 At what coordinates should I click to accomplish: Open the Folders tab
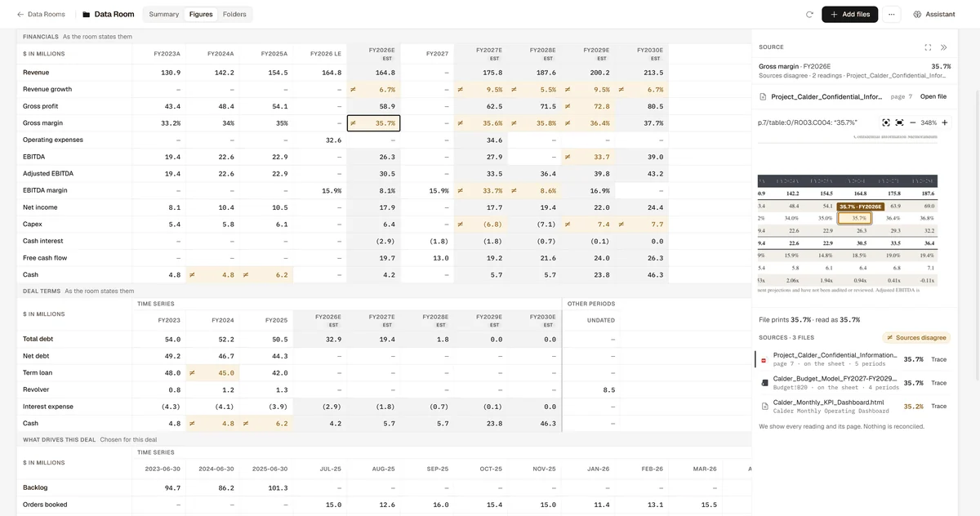click(234, 15)
